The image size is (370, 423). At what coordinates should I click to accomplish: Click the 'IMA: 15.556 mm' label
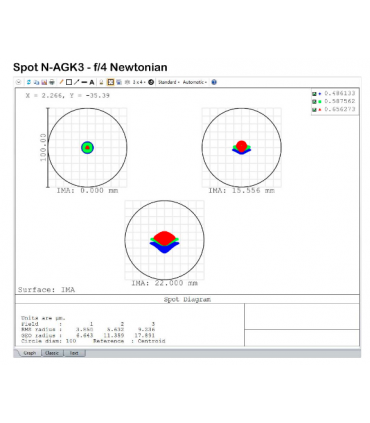[241, 191]
